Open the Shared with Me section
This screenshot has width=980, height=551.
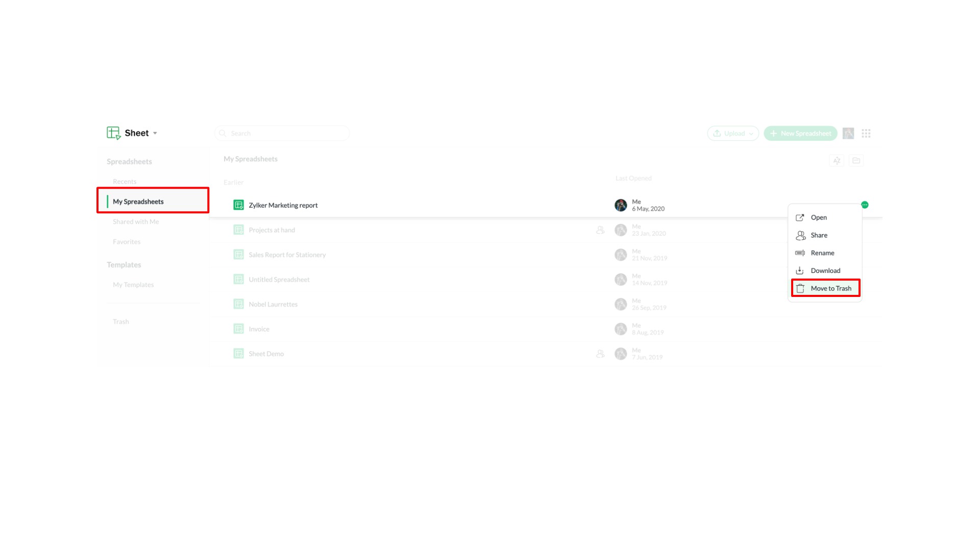[136, 222]
